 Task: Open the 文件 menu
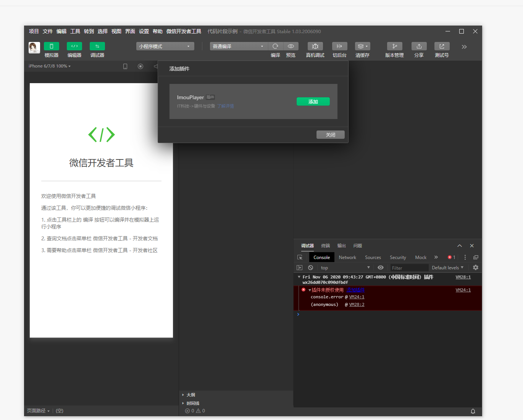[48, 31]
